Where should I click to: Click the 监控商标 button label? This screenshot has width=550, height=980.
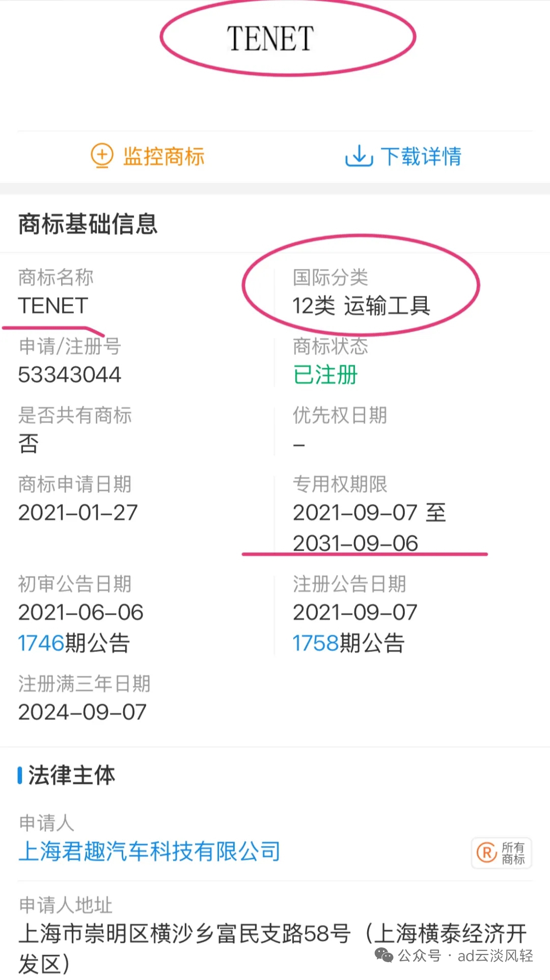(163, 156)
